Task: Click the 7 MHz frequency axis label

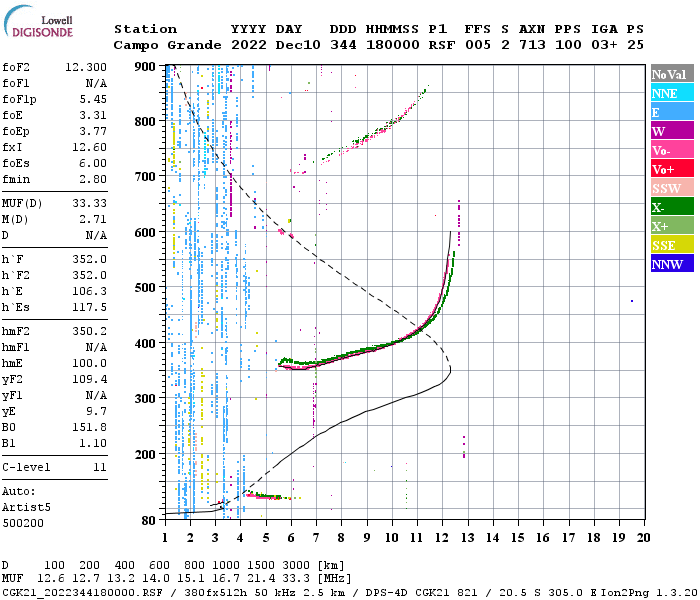Action: (x=316, y=538)
